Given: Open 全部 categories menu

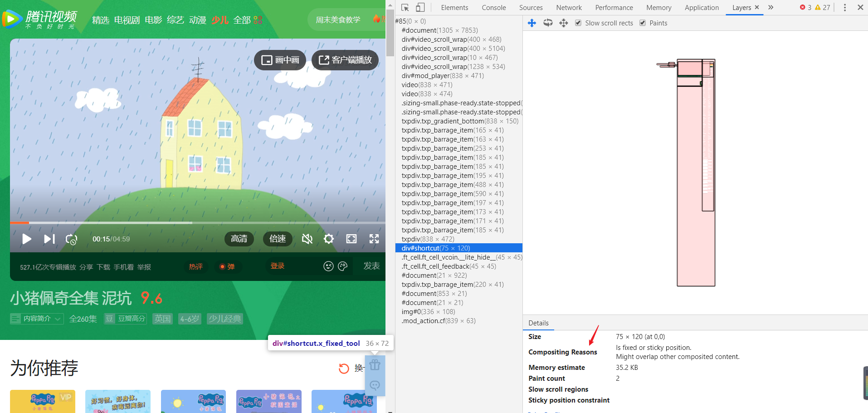Looking at the screenshot, I should coord(248,20).
